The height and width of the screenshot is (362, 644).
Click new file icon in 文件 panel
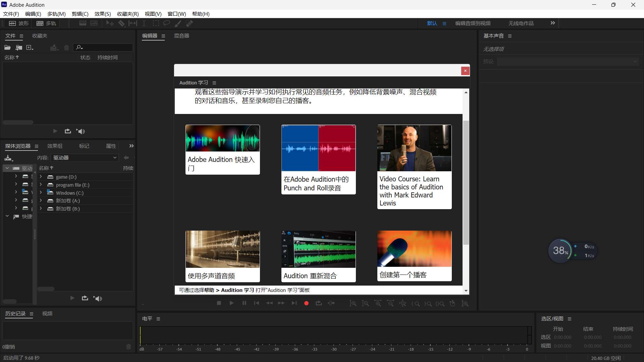[30, 48]
